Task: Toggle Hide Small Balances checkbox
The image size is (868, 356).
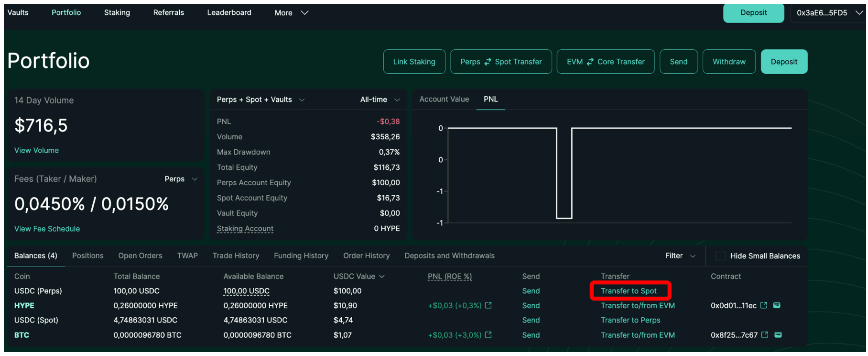Action: 720,256
